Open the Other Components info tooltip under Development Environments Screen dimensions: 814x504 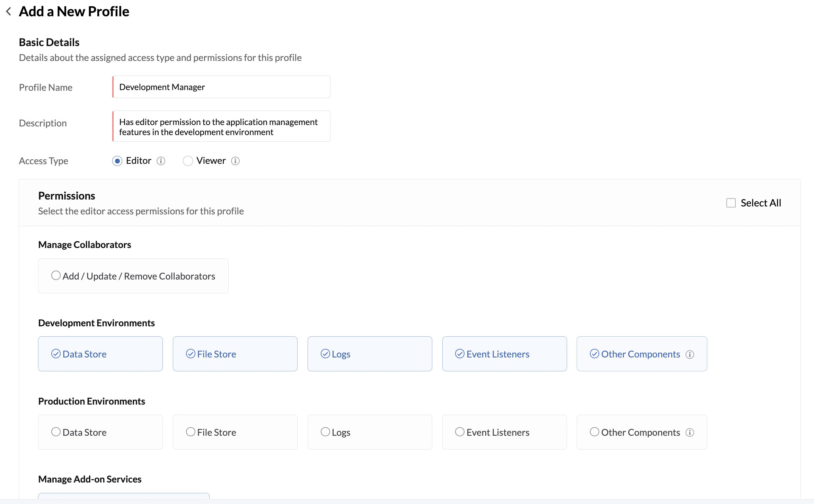point(690,354)
